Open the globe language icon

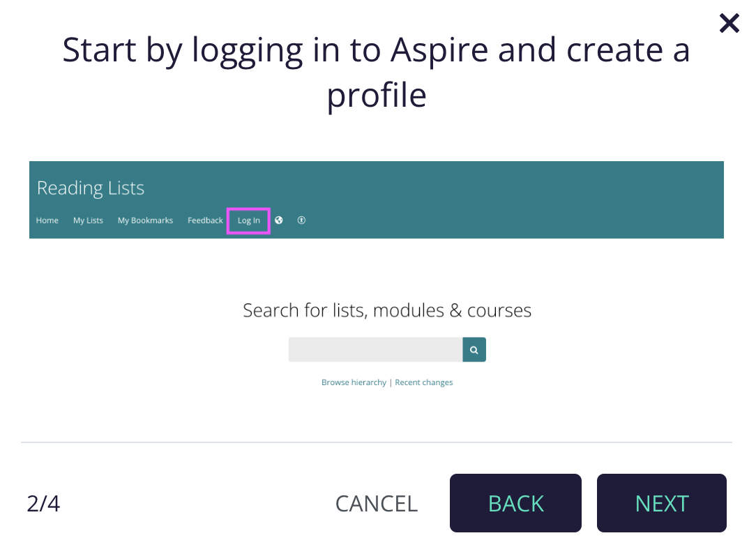pos(278,220)
